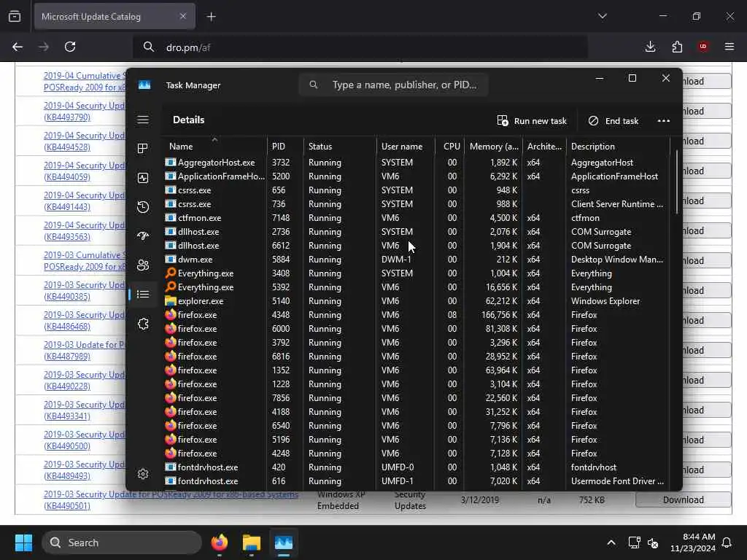Select the AggregatorHost.exe process row
Screen dimensions: 747x560
pos(417,163)
